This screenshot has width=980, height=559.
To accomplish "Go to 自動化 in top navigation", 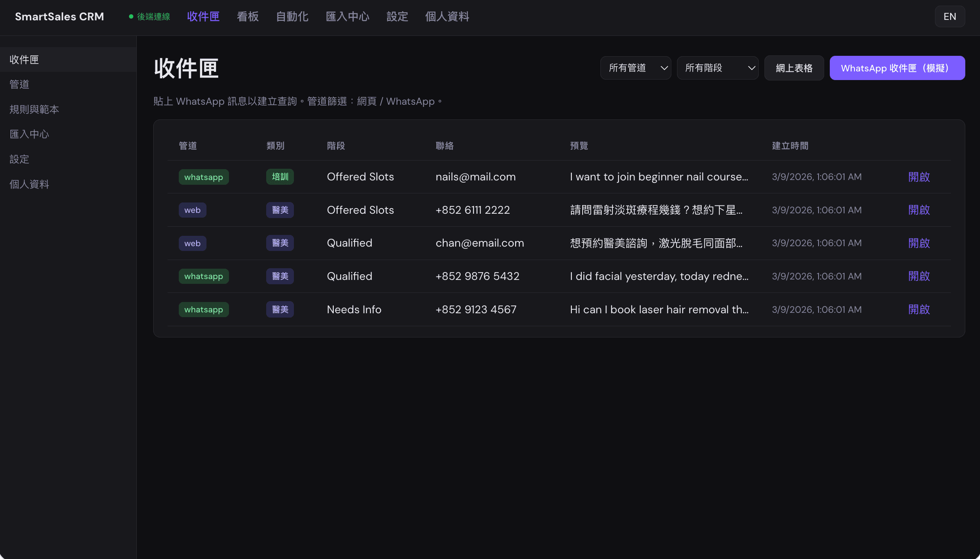I will click(x=292, y=16).
